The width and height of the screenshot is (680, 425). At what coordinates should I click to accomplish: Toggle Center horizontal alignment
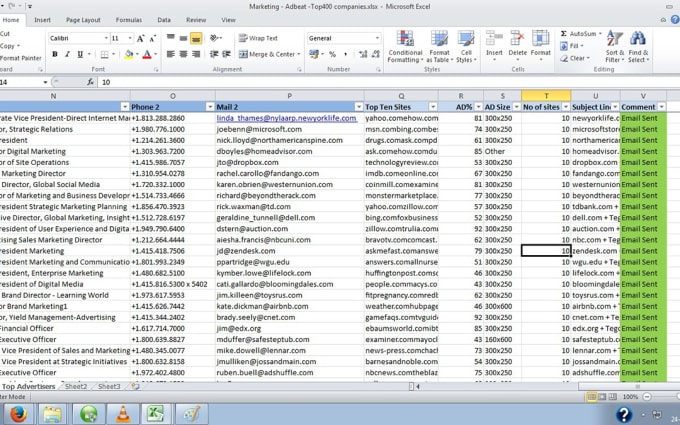183,54
